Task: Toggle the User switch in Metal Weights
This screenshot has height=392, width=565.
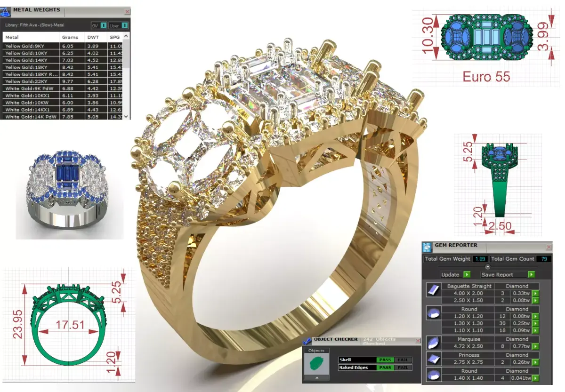Action: (x=124, y=25)
